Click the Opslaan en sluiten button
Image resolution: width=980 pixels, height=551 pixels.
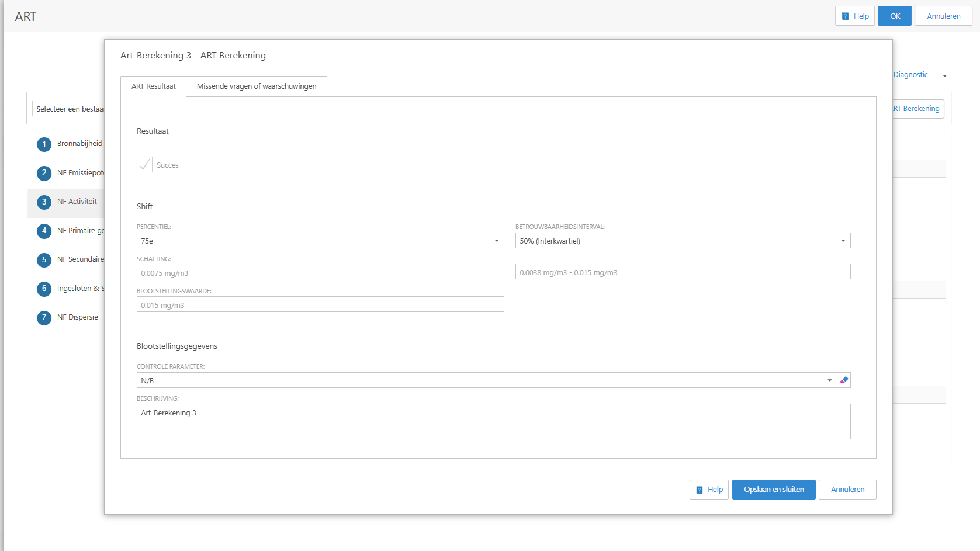tap(774, 490)
